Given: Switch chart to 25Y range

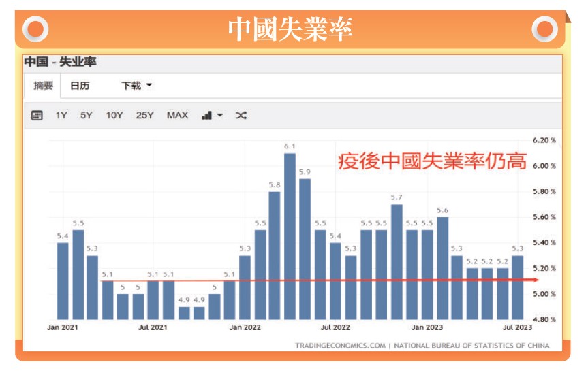Looking at the screenshot, I should [x=144, y=116].
